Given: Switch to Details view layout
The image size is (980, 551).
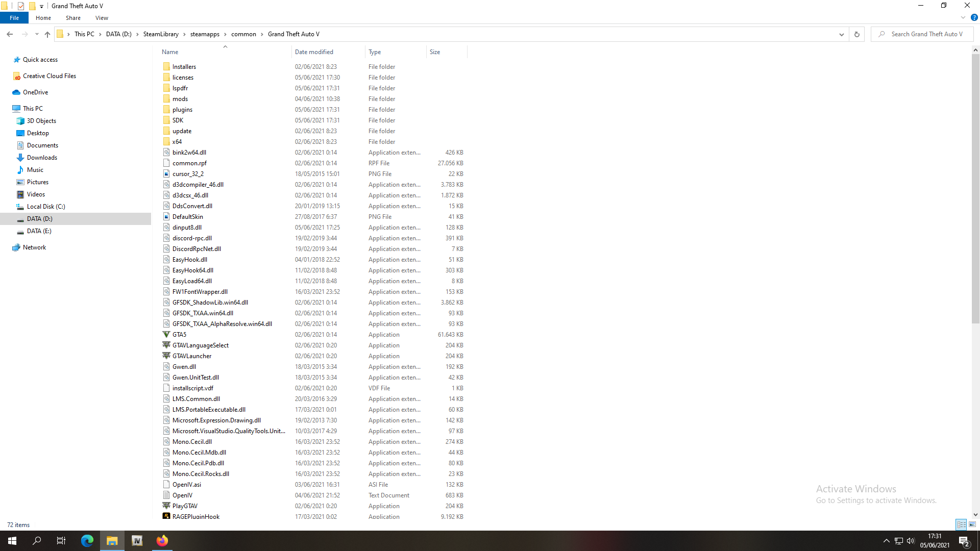Looking at the screenshot, I should point(961,524).
